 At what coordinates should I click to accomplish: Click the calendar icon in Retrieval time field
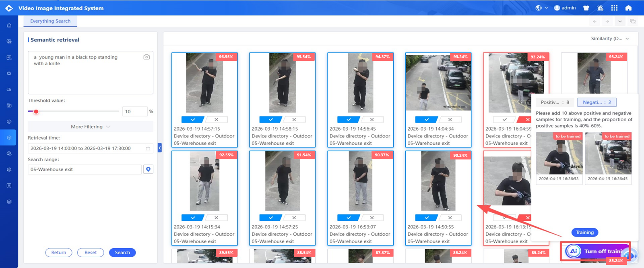click(x=148, y=148)
